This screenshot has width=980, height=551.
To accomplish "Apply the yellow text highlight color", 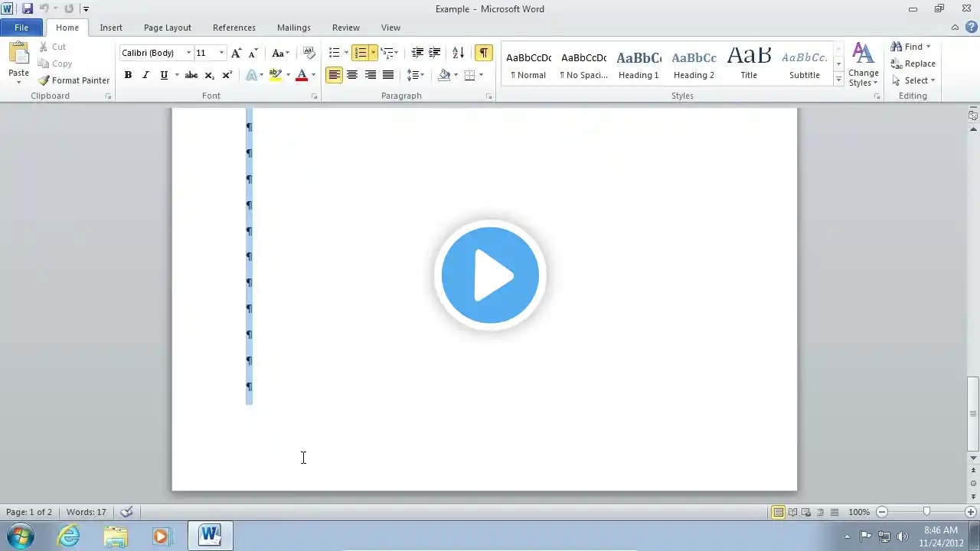I will [276, 75].
